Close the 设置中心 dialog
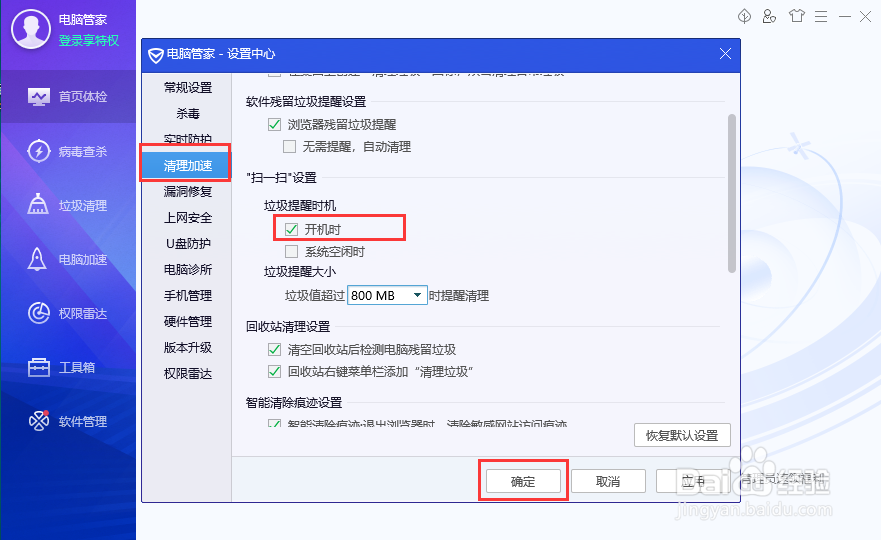The image size is (881, 540). click(x=725, y=53)
